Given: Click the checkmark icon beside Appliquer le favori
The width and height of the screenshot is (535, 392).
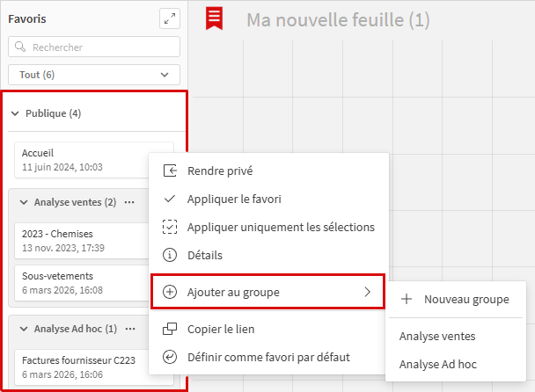Looking at the screenshot, I should 170,199.
